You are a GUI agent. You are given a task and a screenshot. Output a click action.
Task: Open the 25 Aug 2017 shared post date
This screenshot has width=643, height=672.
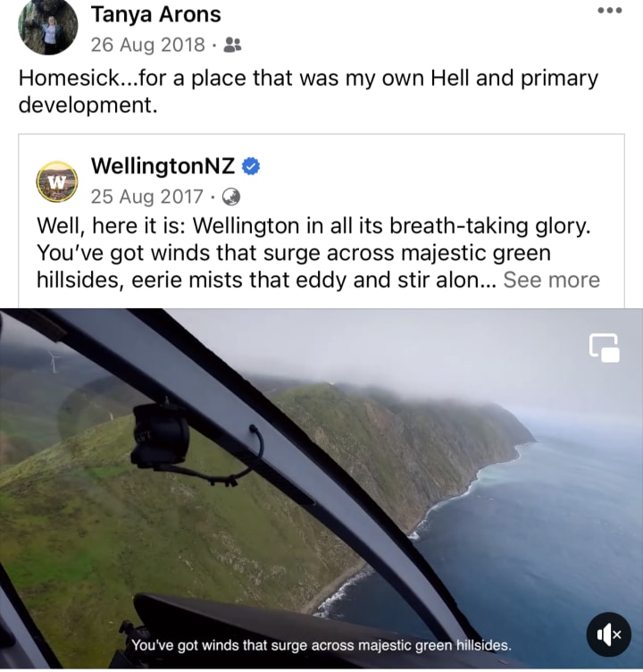147,197
